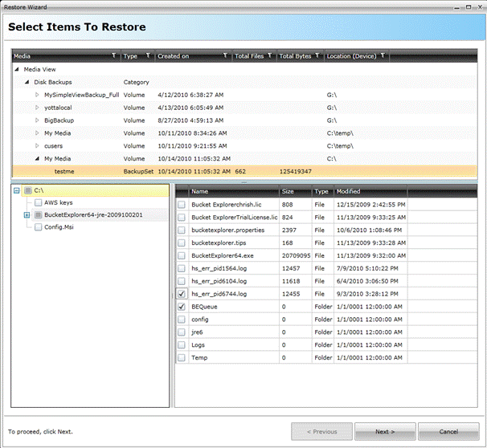Check the bucketexplorer.tips checkbox
This screenshot has width=487, height=448.
point(182,242)
